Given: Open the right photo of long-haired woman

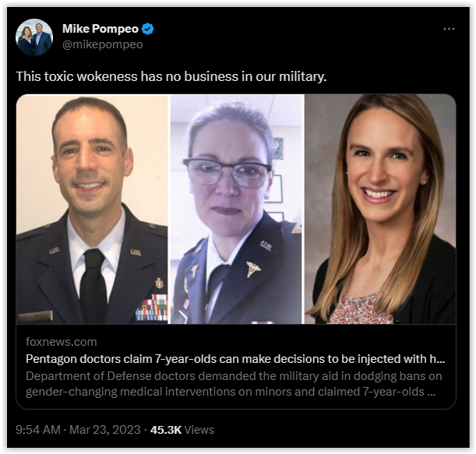Looking at the screenshot, I should [x=380, y=209].
